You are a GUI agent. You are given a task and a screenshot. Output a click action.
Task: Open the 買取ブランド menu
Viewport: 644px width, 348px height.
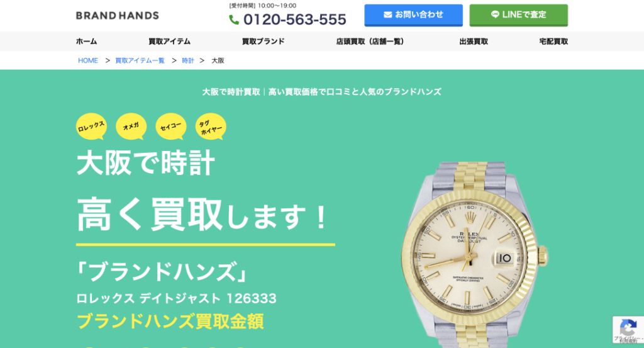(264, 42)
